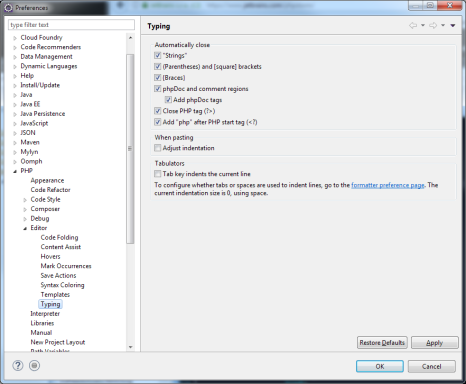Select JSON in the preferences tree
Viewport: 466px width, 384px height.
coord(28,133)
